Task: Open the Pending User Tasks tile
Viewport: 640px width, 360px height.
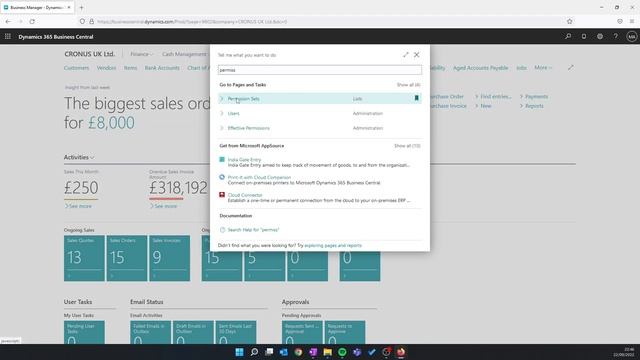Action: (x=84, y=332)
